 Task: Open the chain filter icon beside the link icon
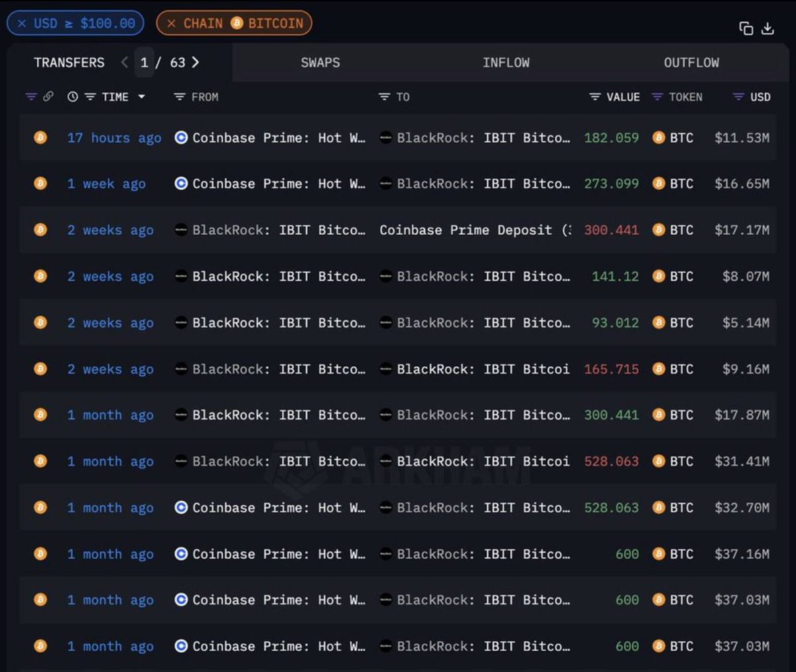pyautogui.click(x=31, y=97)
